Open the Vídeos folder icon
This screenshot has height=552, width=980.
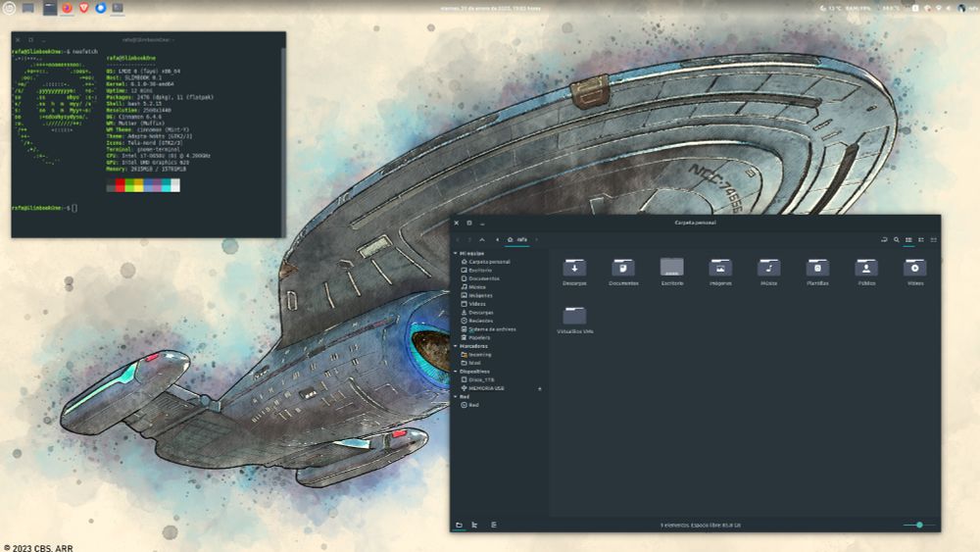(x=915, y=268)
